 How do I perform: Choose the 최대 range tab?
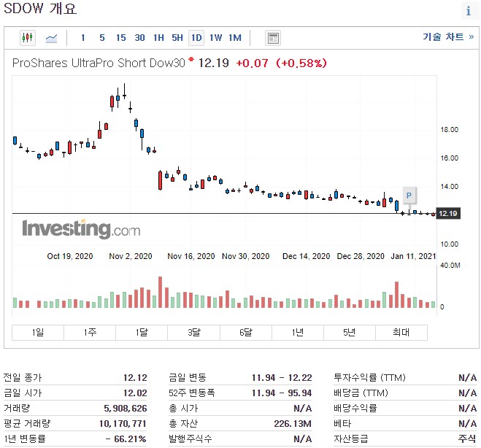pos(401,333)
